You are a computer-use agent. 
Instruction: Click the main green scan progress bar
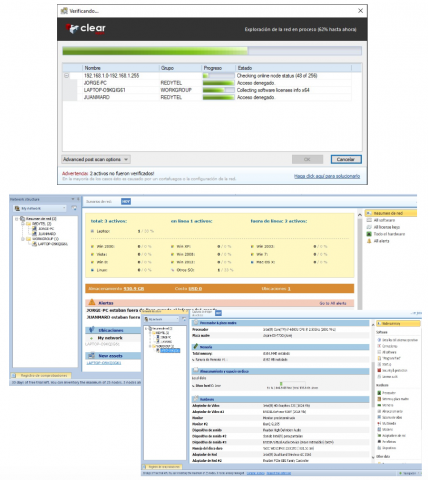tap(212, 51)
